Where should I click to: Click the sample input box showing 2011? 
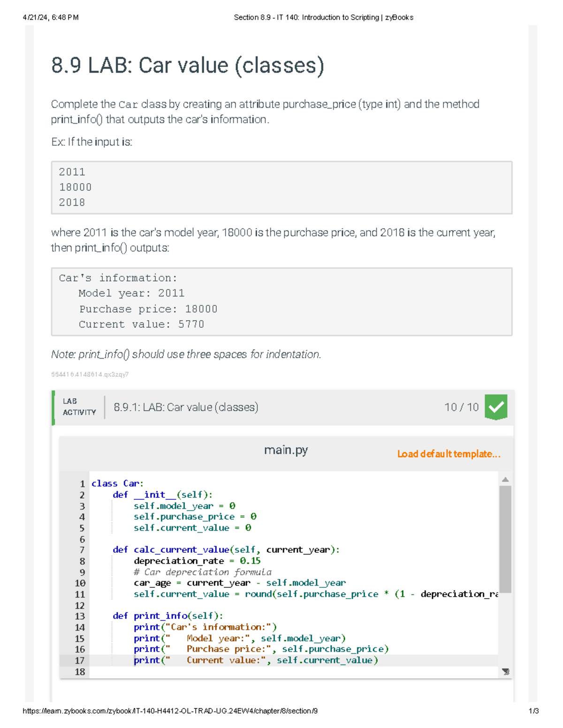[x=281, y=188]
